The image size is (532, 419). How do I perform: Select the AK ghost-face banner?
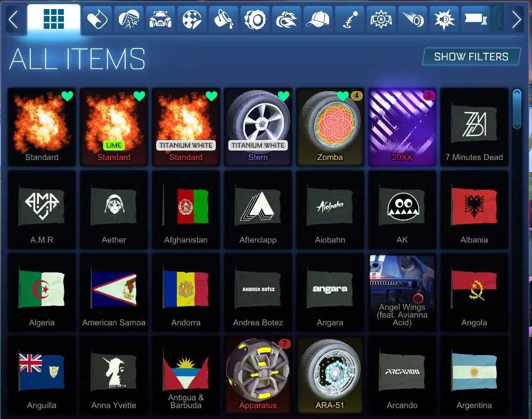pyautogui.click(x=402, y=210)
